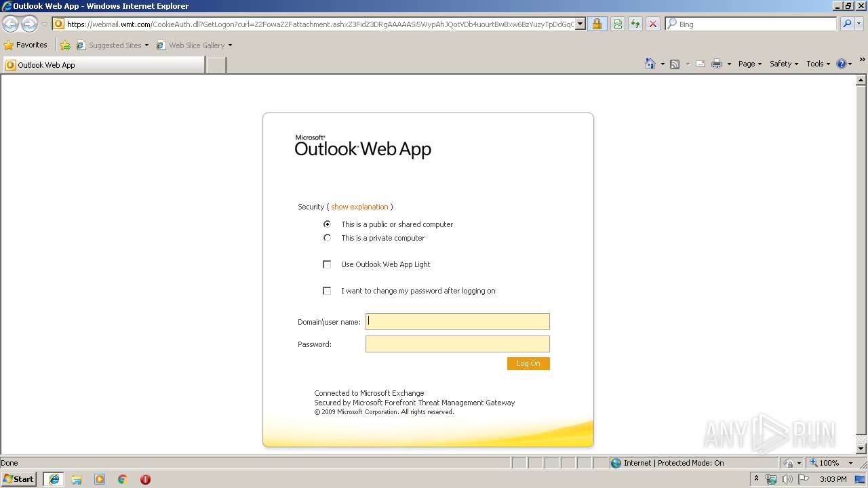Click the vertical scrollbar up arrow
Screen dimensions: 868x488
coord(862,80)
